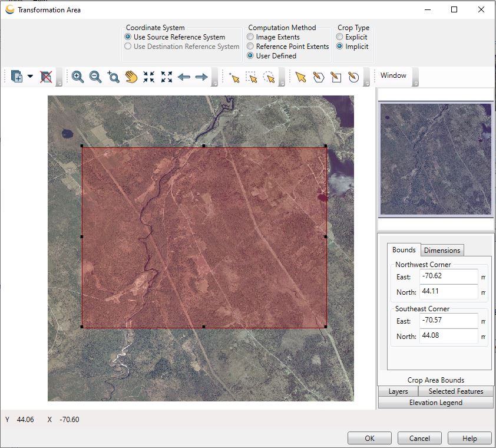This screenshot has width=496, height=448.
Task: Click the Zoom Out magnifier tool
Action: pyautogui.click(x=95, y=77)
